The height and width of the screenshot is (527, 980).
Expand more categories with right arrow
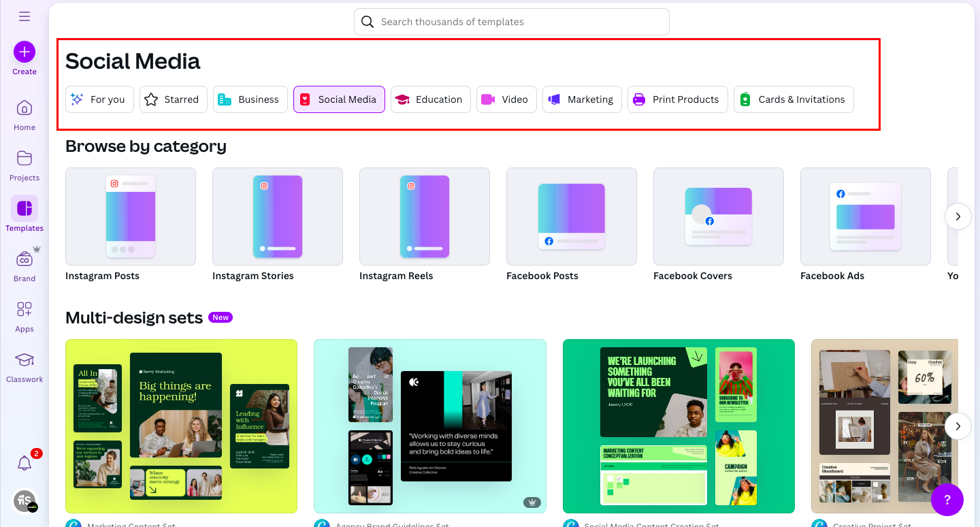[x=958, y=217]
